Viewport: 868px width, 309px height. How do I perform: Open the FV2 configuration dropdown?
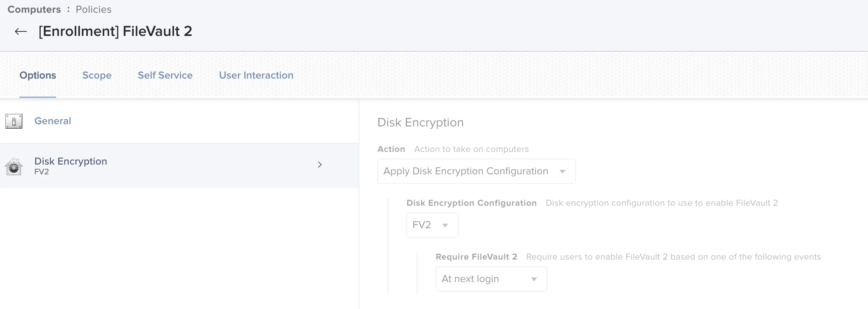(x=422, y=225)
